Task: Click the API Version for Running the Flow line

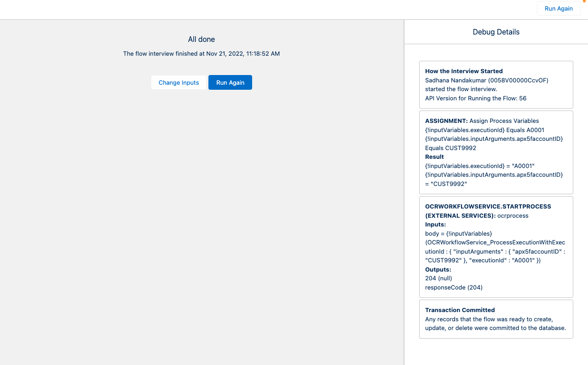Action: (x=476, y=98)
